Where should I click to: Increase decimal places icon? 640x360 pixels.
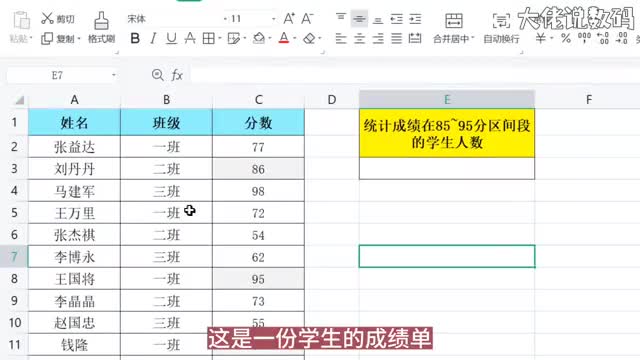[x=603, y=38]
